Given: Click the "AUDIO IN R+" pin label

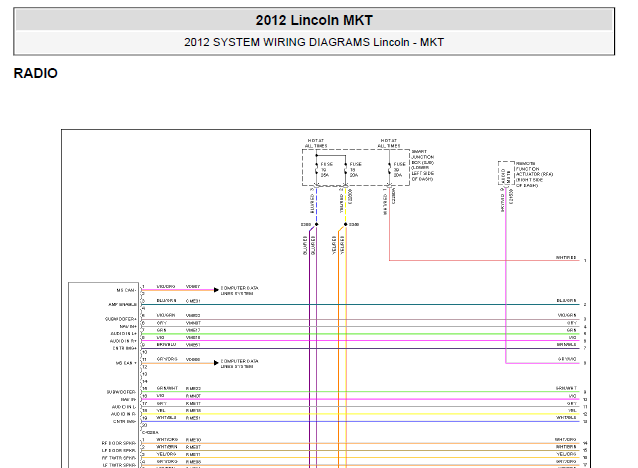Looking at the screenshot, I should [123, 341].
